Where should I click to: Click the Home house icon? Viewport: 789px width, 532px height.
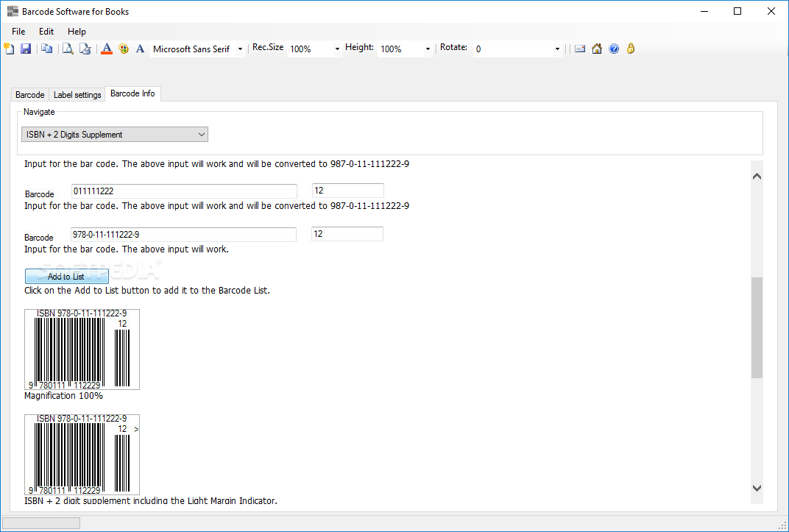pos(597,49)
